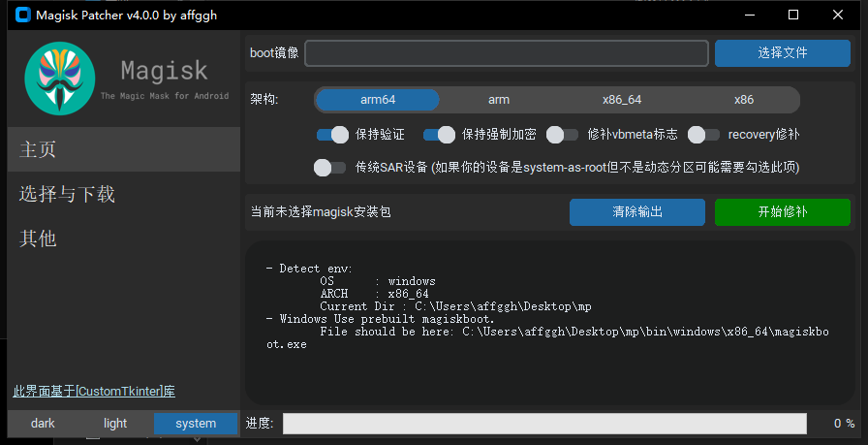
Task: Click the 0 % progress value
Action: (x=844, y=424)
